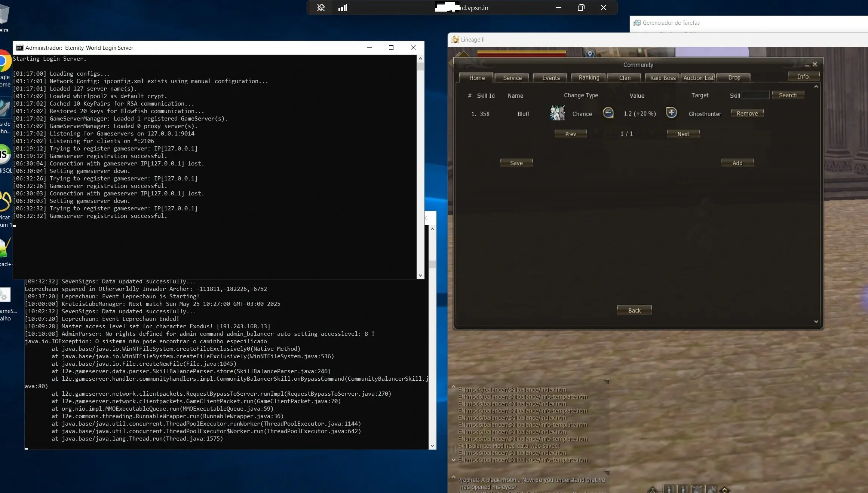Maximize the Login Server console window
The width and height of the screenshot is (868, 493).
391,48
